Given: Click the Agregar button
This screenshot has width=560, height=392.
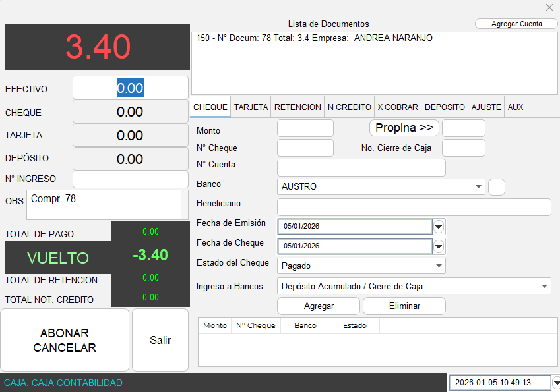Looking at the screenshot, I should 319,306.
